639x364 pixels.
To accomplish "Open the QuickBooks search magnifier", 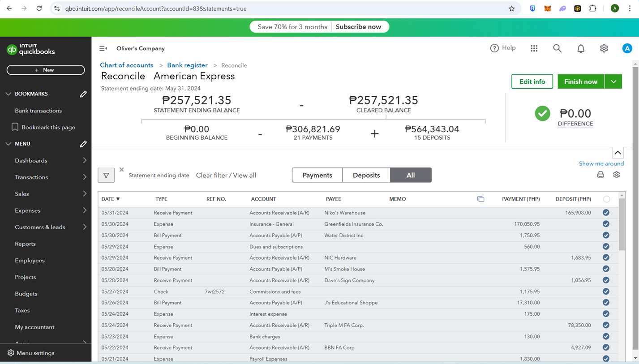I will 557,48.
